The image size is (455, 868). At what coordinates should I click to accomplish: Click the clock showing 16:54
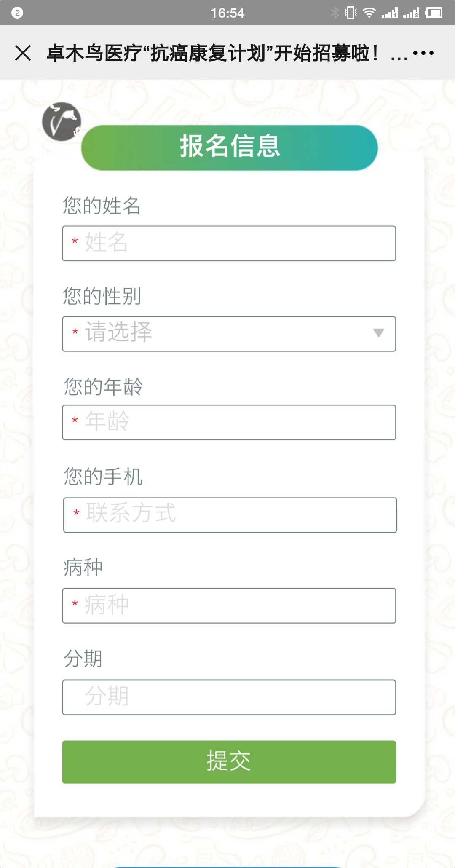point(227,13)
